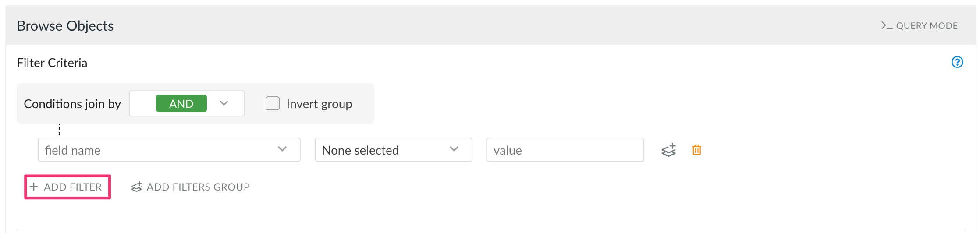980x233 pixels.
Task: Click the chevron in the field name box
Action: (x=282, y=149)
